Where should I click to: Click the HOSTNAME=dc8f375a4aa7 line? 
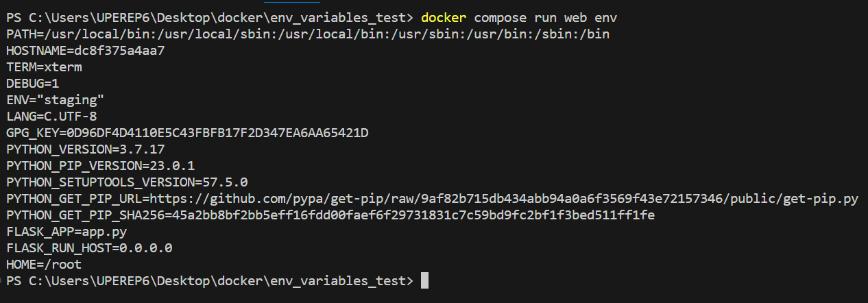[x=86, y=50]
